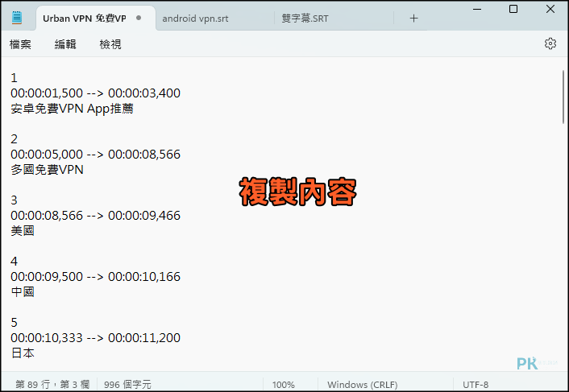Click the line 安卓免費VPN App推薦
Viewport: 569px width, 392px height.
click(72, 109)
